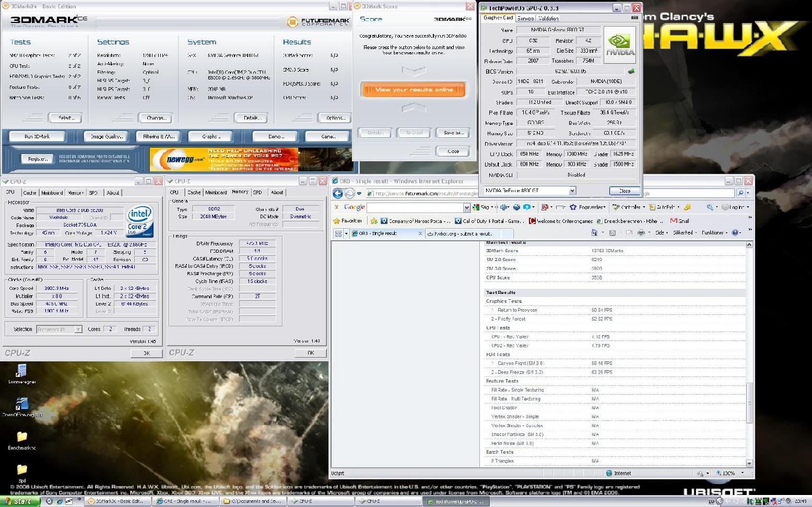The height and width of the screenshot is (507, 812).
Task: Open the Google toolbar search box dropdown
Action: [x=466, y=207]
